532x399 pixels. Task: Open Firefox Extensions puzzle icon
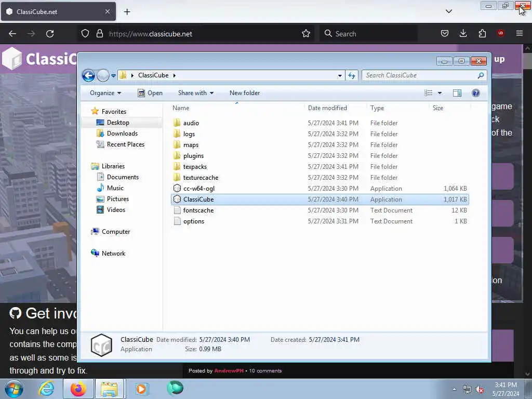pos(482,33)
